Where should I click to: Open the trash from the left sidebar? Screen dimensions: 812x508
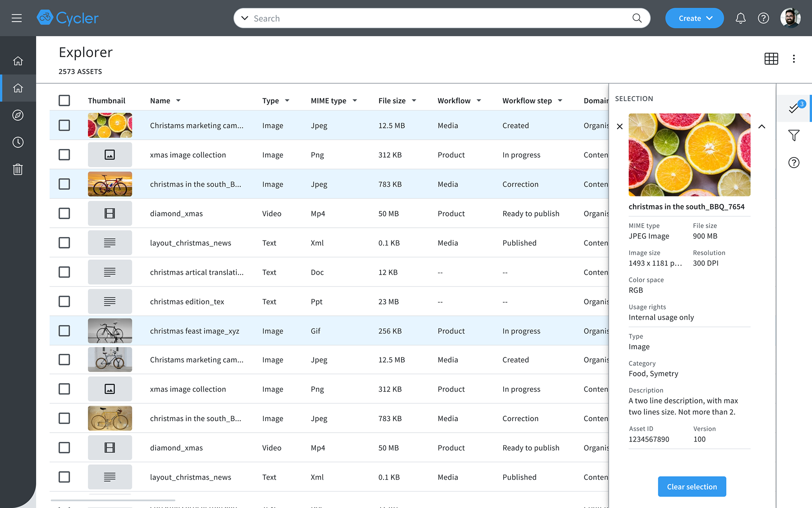tap(18, 169)
